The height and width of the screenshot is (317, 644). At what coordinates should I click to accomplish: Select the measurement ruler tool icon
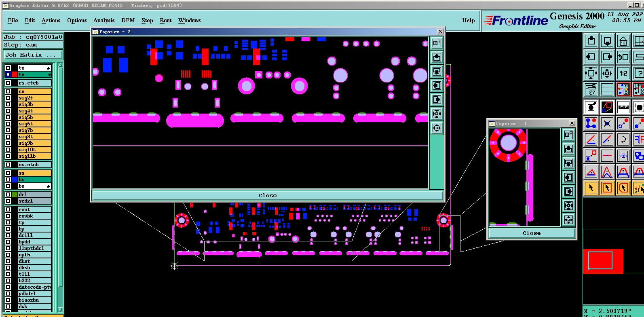pos(623,107)
